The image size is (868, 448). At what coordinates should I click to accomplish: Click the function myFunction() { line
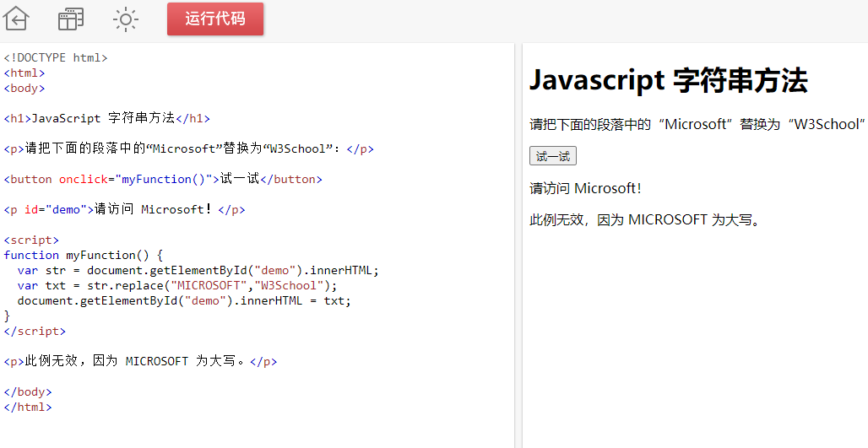(x=83, y=255)
